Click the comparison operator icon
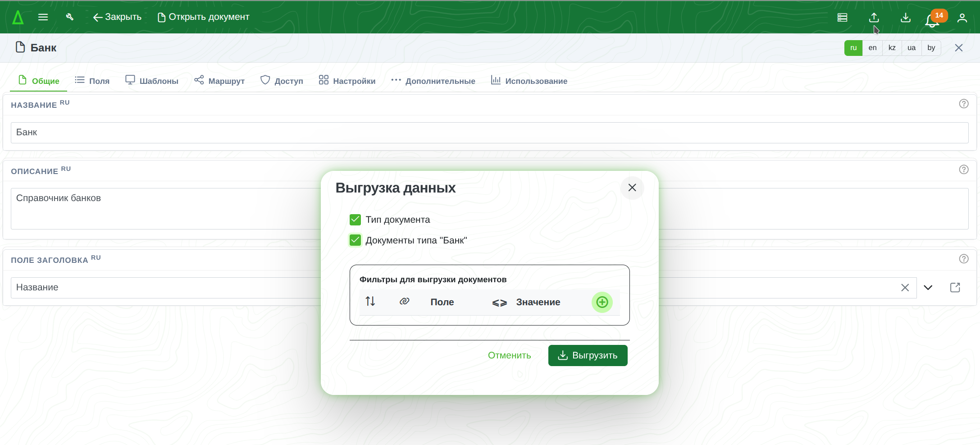This screenshot has width=980, height=445. (499, 303)
